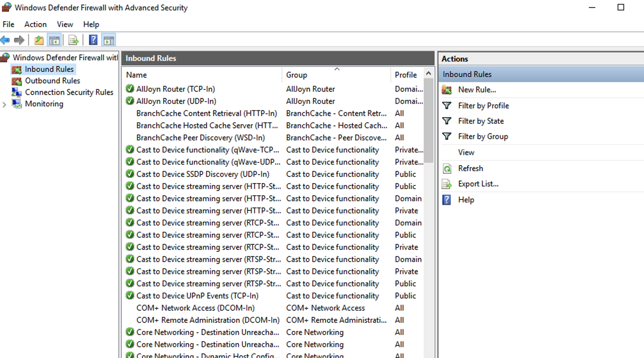The height and width of the screenshot is (358, 644).
Task: Choose the Filter by State action label
Action: 481,121
